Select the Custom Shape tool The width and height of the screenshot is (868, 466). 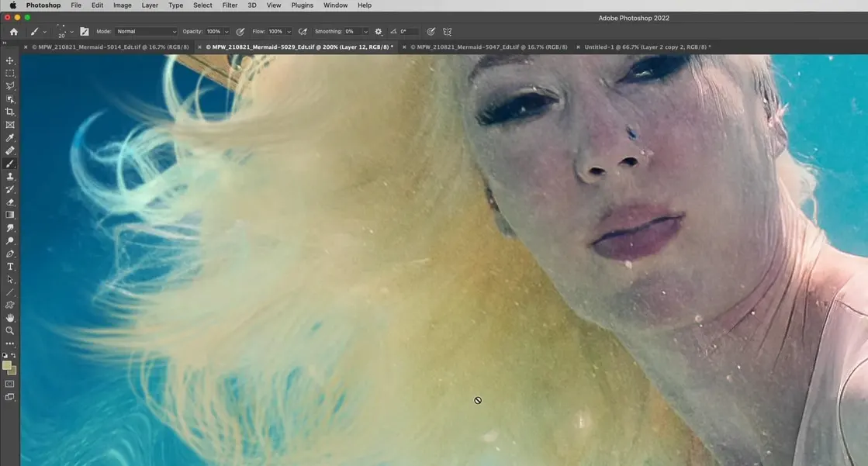[x=10, y=305]
